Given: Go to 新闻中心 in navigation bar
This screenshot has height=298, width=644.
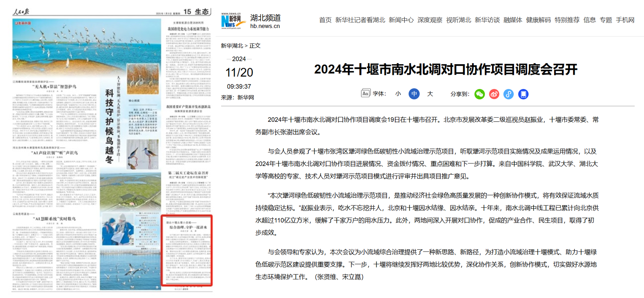Looking at the screenshot, I should [401, 20].
